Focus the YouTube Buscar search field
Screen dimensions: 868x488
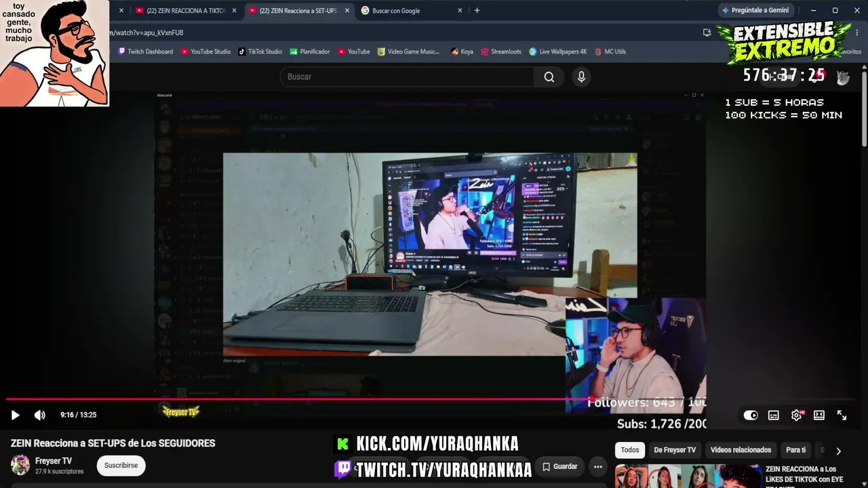(x=407, y=77)
